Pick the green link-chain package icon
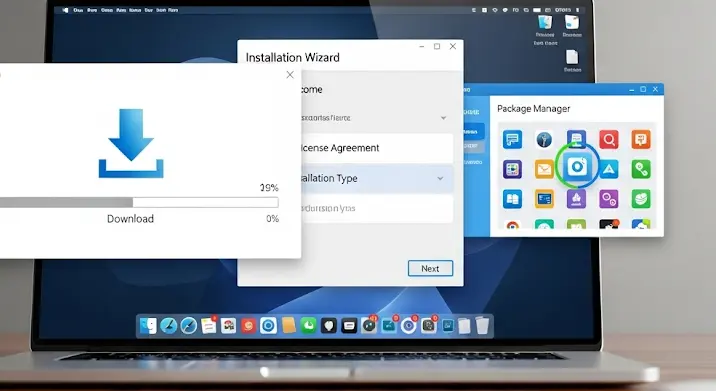The image size is (716, 391). [x=641, y=169]
